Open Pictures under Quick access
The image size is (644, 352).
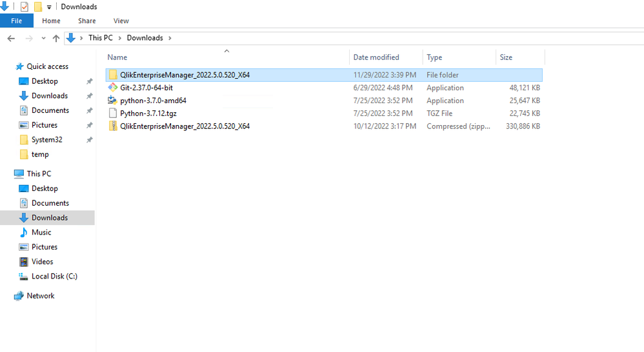[x=45, y=125]
